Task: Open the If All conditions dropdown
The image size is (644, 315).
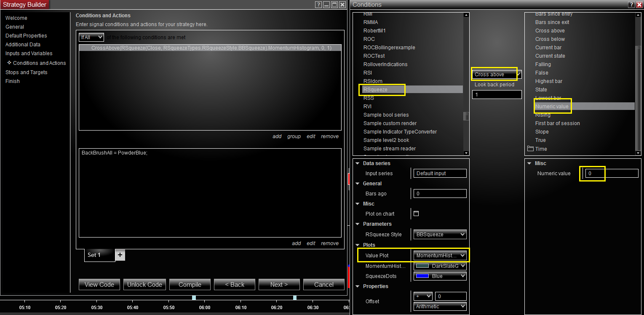Action: 91,37
